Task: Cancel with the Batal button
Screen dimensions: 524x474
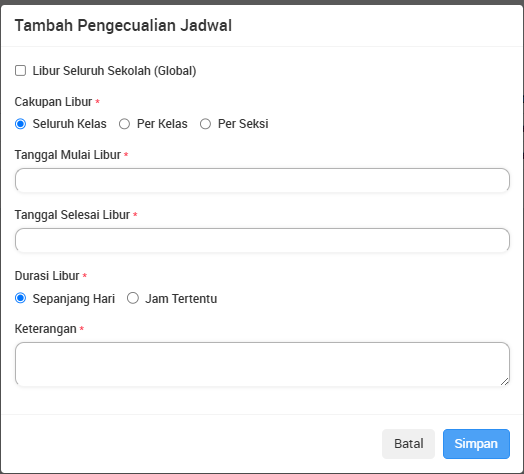Action: pos(408,444)
